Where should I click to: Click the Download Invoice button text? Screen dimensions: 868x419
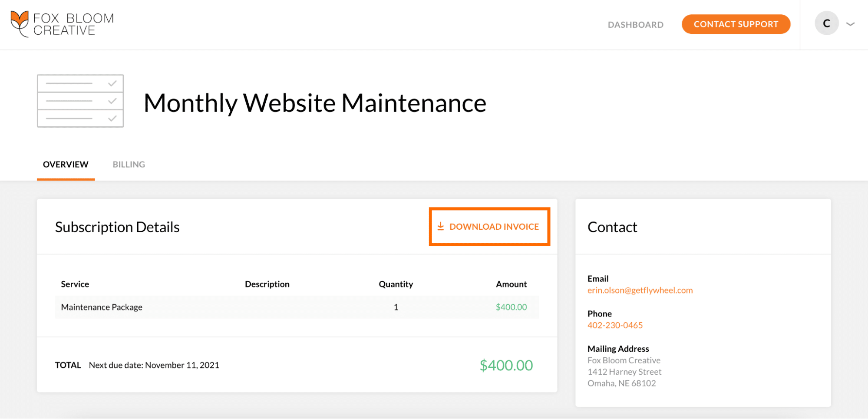[x=494, y=227]
